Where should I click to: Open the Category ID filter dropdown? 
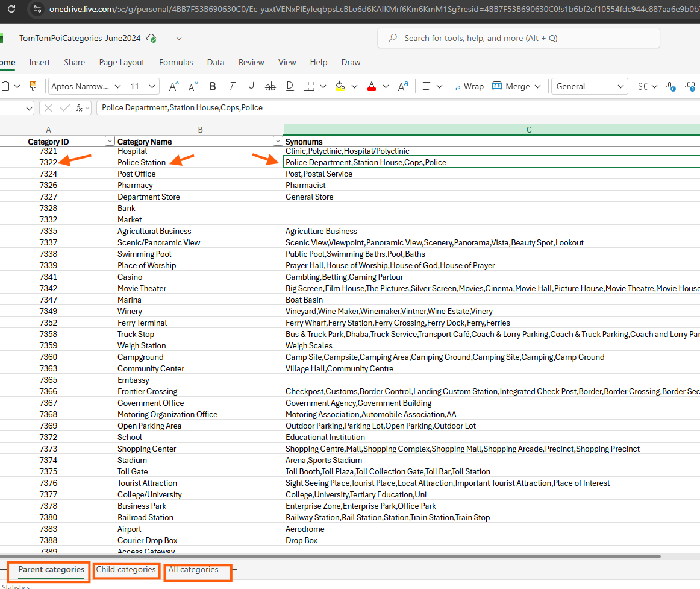[x=110, y=141]
